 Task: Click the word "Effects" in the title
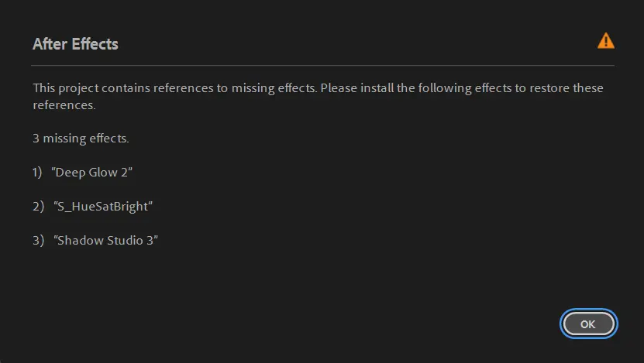coord(95,44)
